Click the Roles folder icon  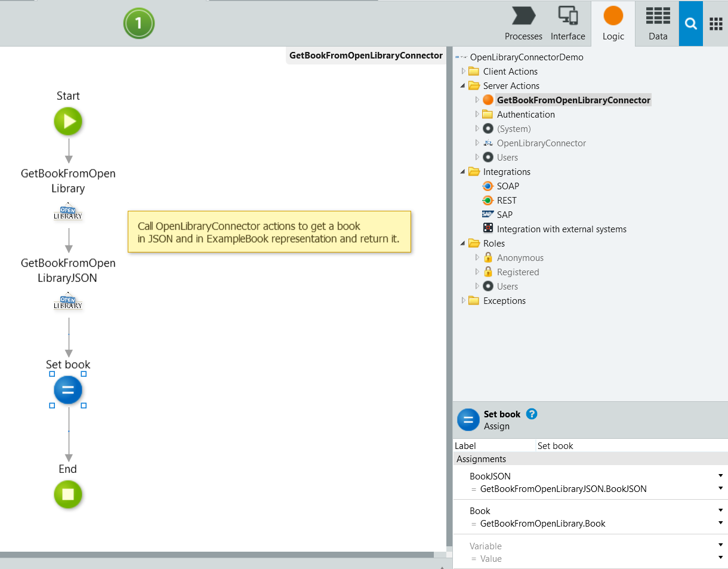tap(474, 243)
